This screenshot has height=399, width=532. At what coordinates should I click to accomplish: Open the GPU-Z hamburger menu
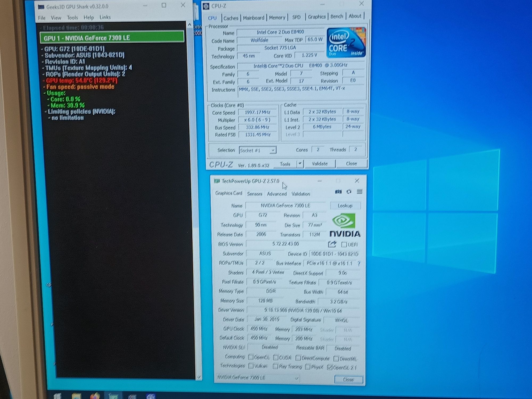(360, 192)
